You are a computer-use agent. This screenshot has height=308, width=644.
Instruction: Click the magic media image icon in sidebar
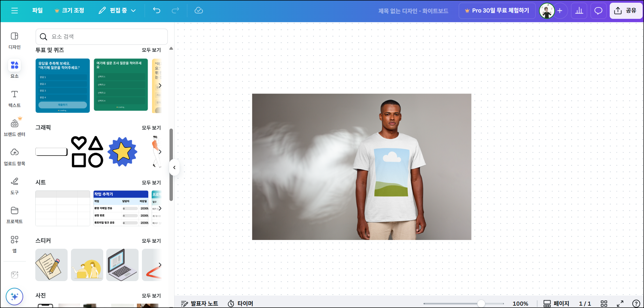point(14,275)
